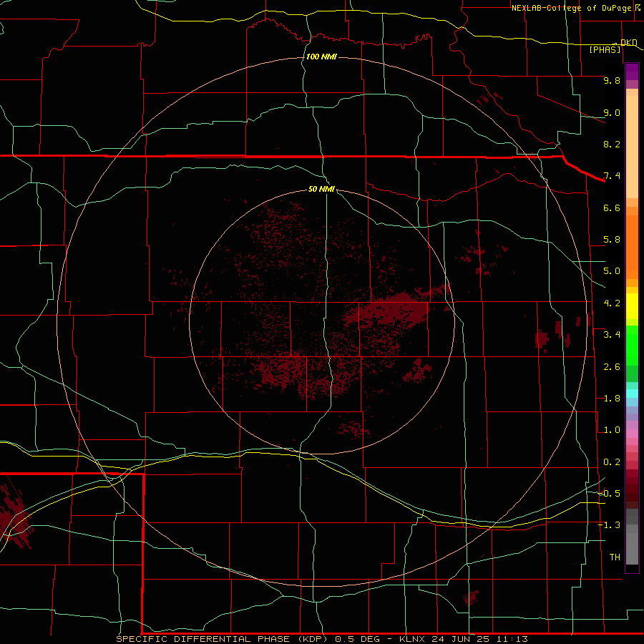Click the 2.6 value on color scale
This screenshot has height=644, width=644.
coord(612,367)
